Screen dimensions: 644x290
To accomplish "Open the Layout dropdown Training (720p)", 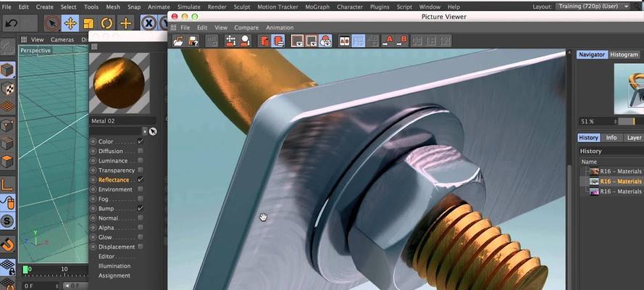I will pos(593,6).
